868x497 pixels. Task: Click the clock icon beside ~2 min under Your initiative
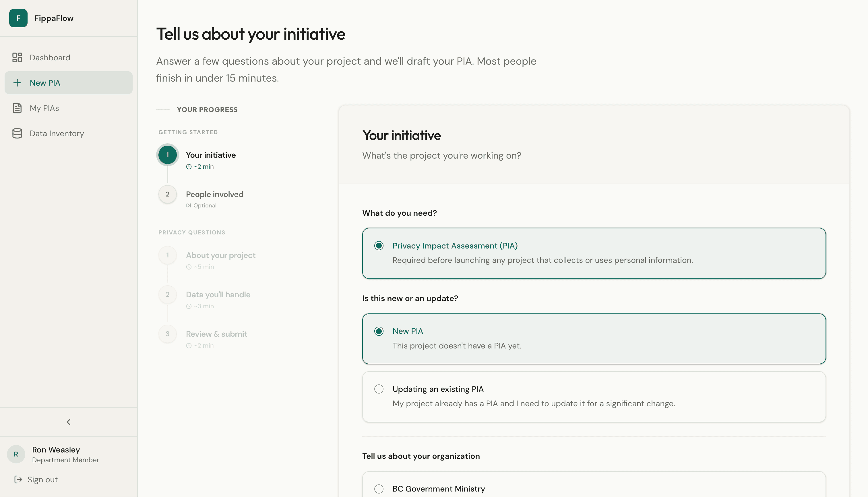(189, 167)
